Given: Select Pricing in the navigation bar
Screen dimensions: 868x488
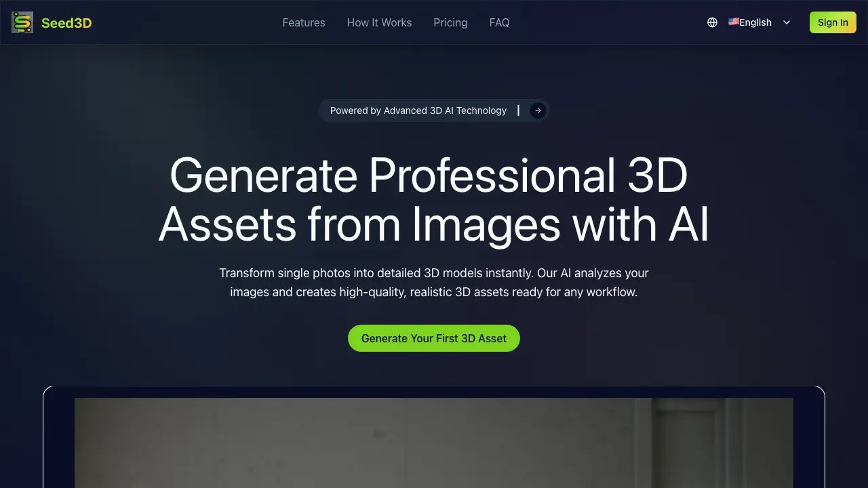Looking at the screenshot, I should tap(450, 22).
